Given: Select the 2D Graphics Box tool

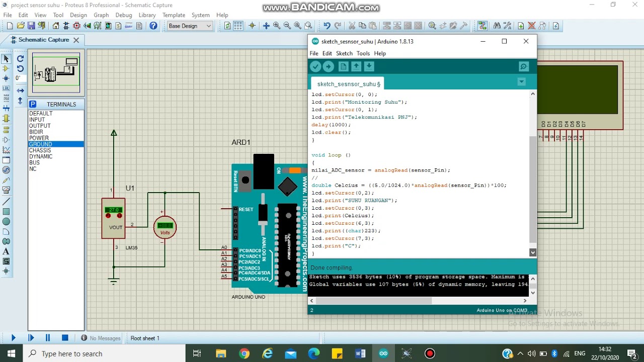Looking at the screenshot, I should 6,211.
